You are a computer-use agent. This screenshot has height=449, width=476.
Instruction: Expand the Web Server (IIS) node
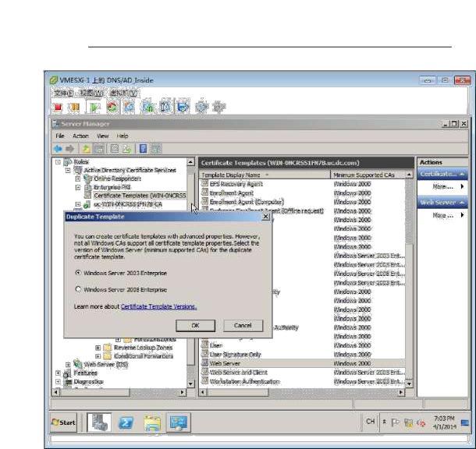click(x=68, y=364)
